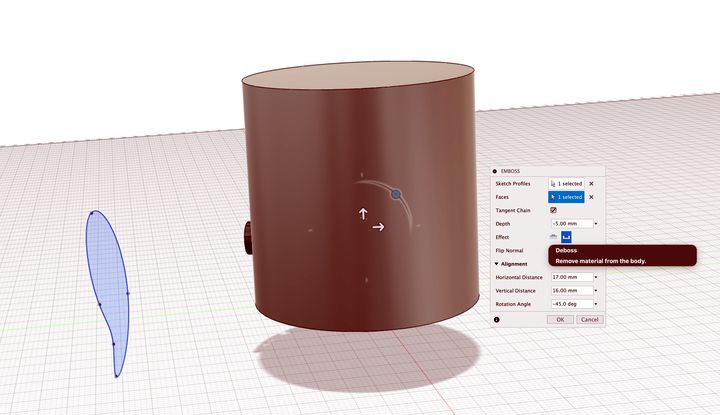Viewport: 720px width, 415px height.
Task: Toggle the Tangent Chain checkbox
Action: [553, 210]
